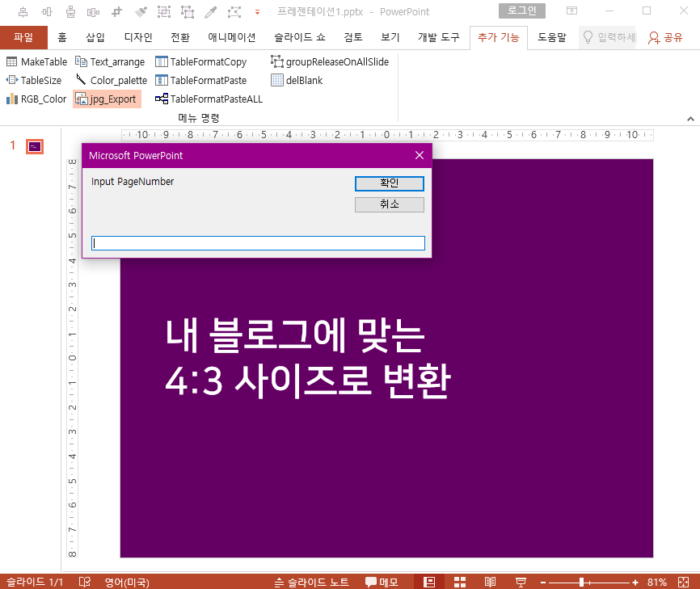Open the 도움말 tab
This screenshot has height=589, width=700.
coord(552,37)
